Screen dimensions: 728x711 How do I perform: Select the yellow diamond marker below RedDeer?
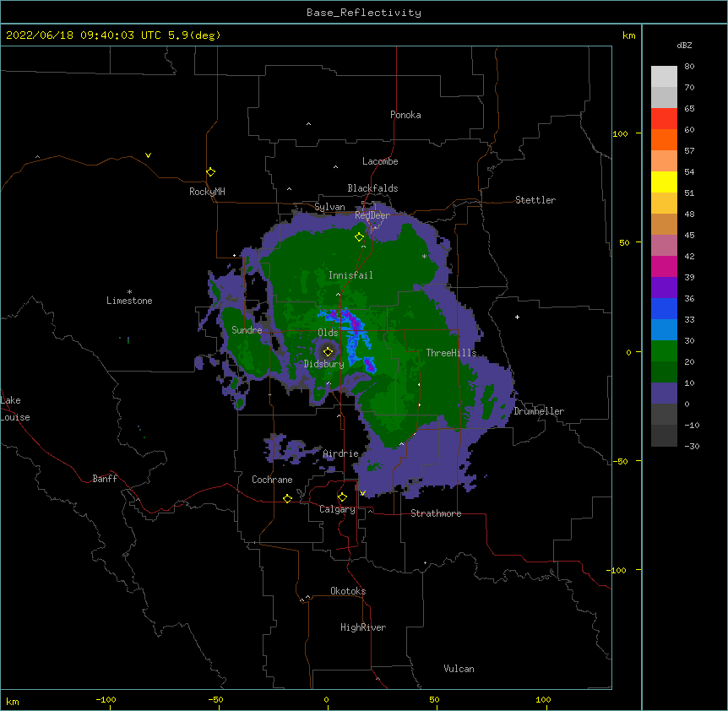point(360,237)
